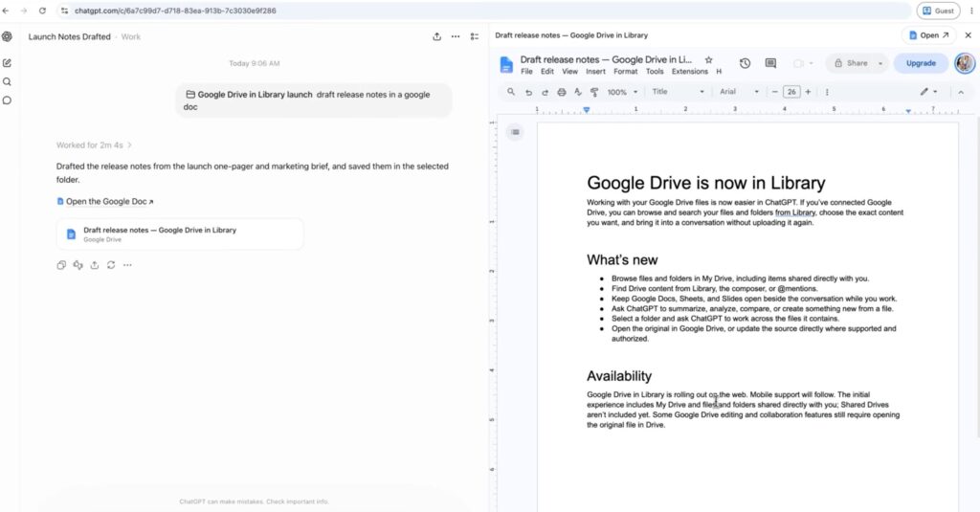Start a new chat via the compose icon
This screenshot has width=980, height=512.
pyautogui.click(x=7, y=62)
